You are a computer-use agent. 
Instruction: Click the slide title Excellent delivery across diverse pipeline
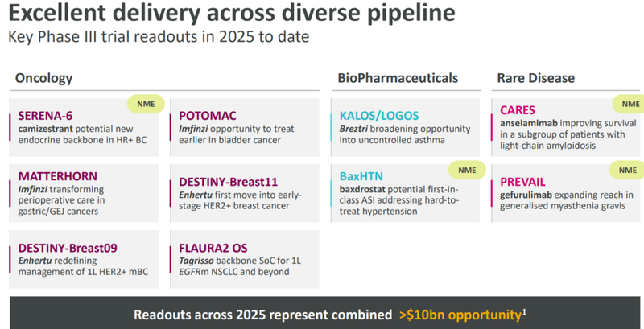click(x=232, y=13)
